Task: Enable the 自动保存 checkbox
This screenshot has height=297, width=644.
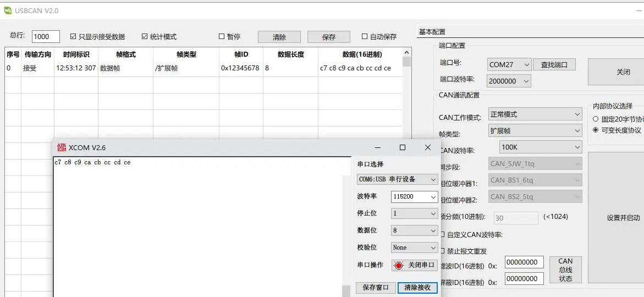Action: coord(365,37)
